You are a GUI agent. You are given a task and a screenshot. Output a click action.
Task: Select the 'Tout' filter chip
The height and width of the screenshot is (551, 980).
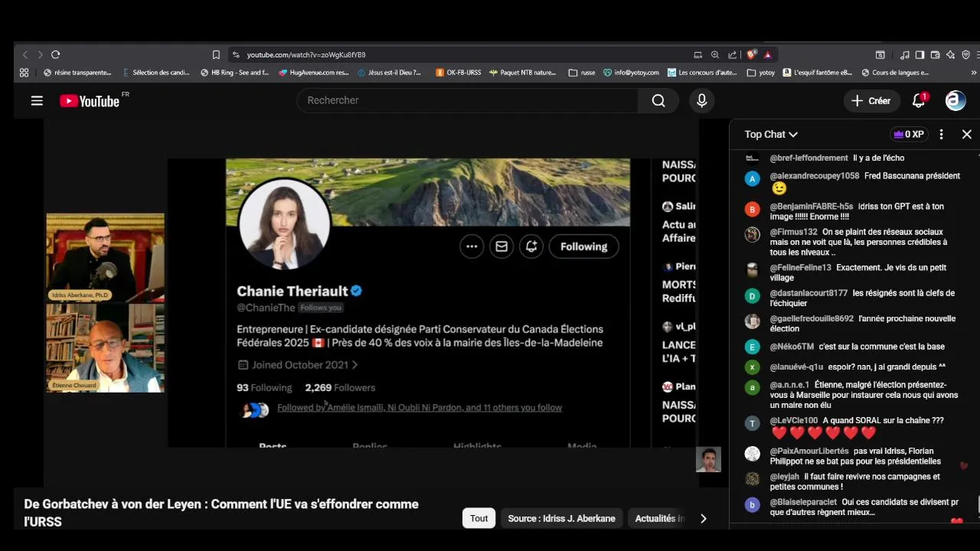click(479, 518)
